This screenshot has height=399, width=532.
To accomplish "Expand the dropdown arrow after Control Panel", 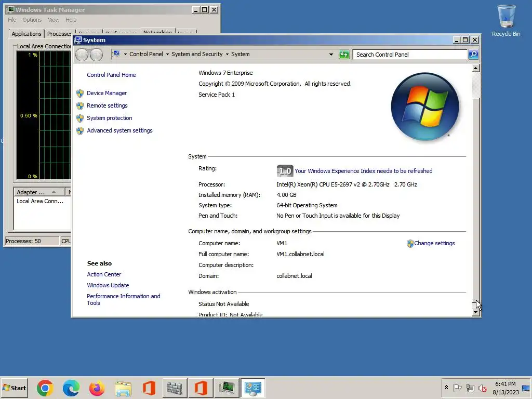I will pos(167,54).
